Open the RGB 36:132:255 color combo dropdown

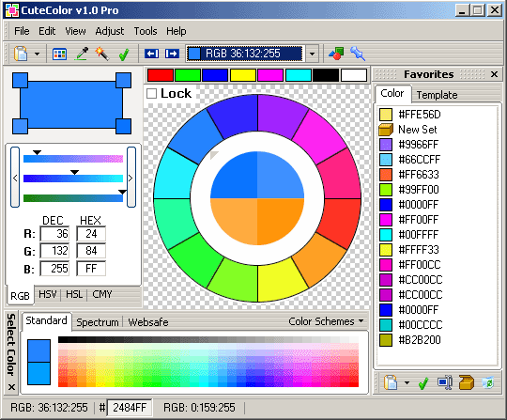tap(312, 54)
